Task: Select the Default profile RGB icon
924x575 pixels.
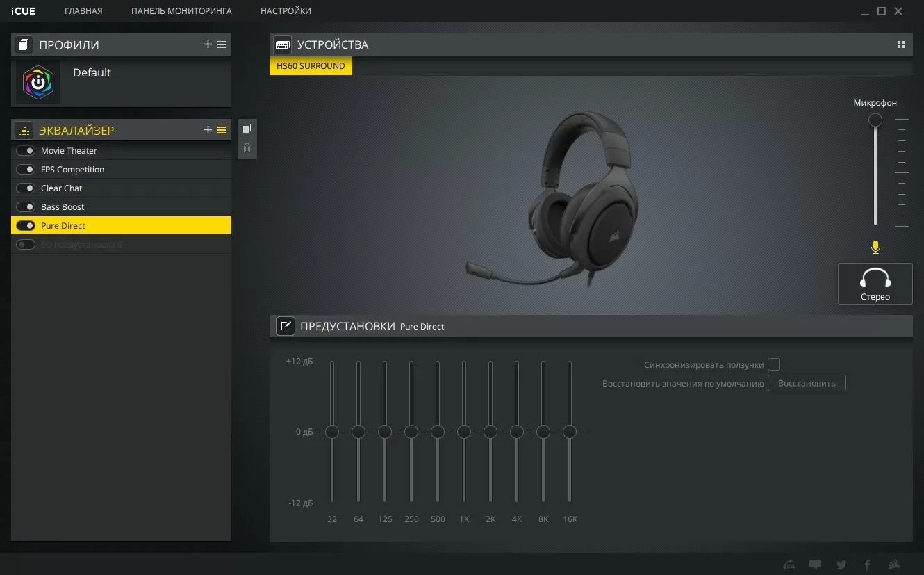Action: point(38,83)
